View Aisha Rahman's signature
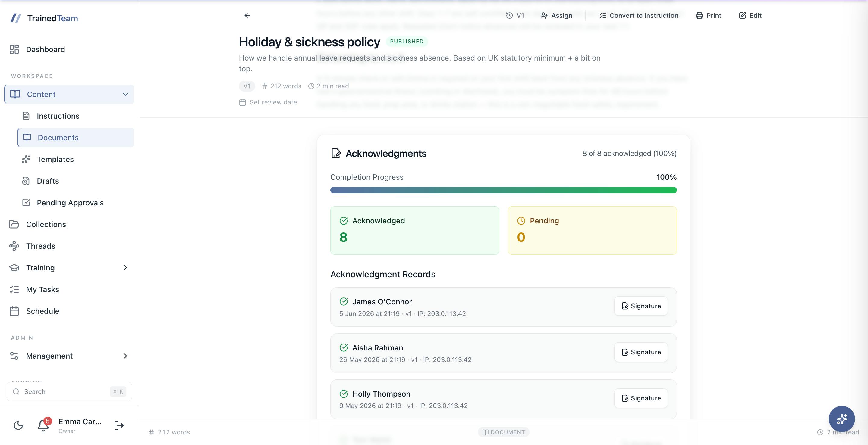This screenshot has height=445, width=868. (641, 352)
